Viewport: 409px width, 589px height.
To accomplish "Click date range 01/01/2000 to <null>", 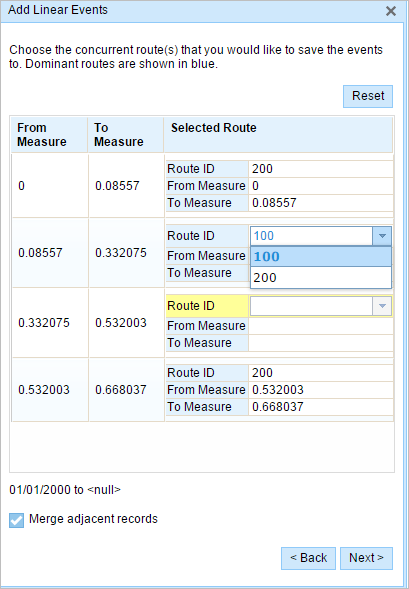I will click(65, 490).
